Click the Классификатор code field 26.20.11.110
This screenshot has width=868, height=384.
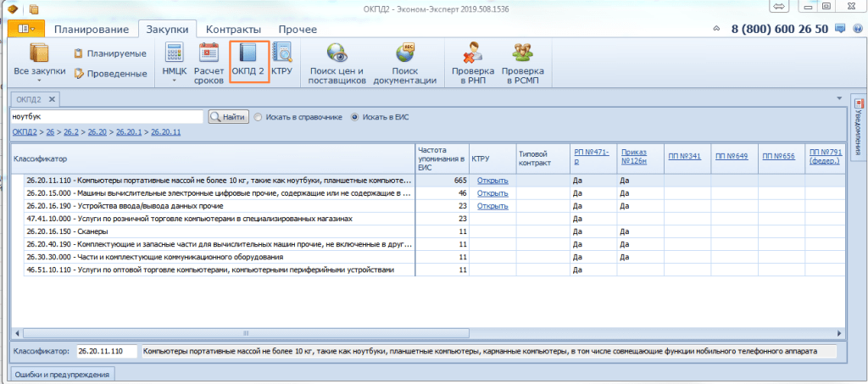click(x=107, y=351)
